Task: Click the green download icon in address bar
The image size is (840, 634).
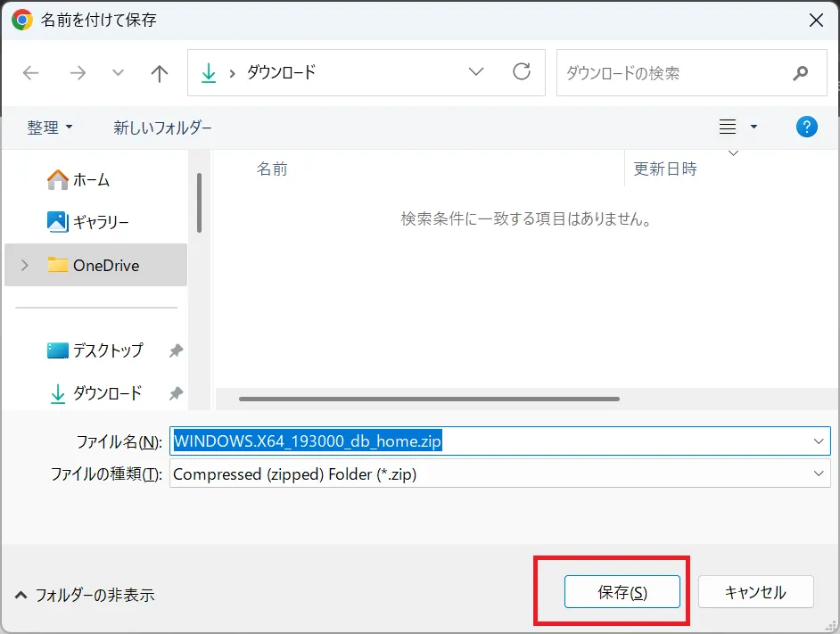Action: (209, 73)
